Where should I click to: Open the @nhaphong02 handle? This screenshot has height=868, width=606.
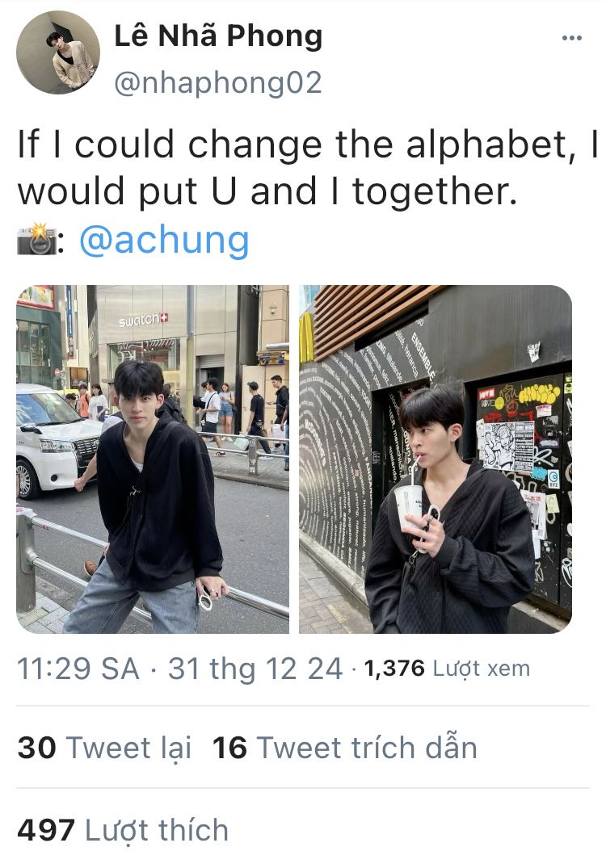217,82
